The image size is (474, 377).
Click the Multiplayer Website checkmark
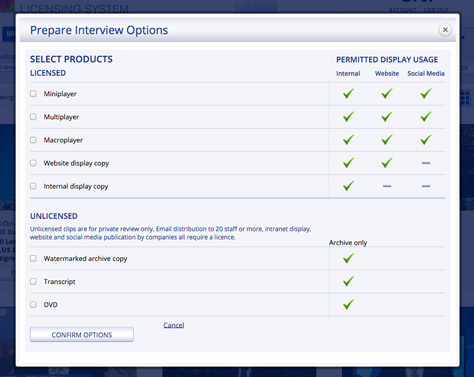point(387,117)
